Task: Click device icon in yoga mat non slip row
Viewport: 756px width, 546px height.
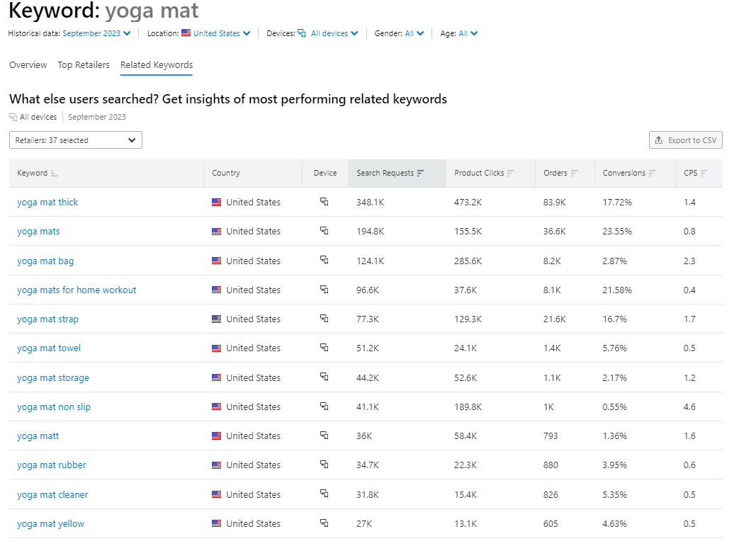Action: tap(325, 406)
